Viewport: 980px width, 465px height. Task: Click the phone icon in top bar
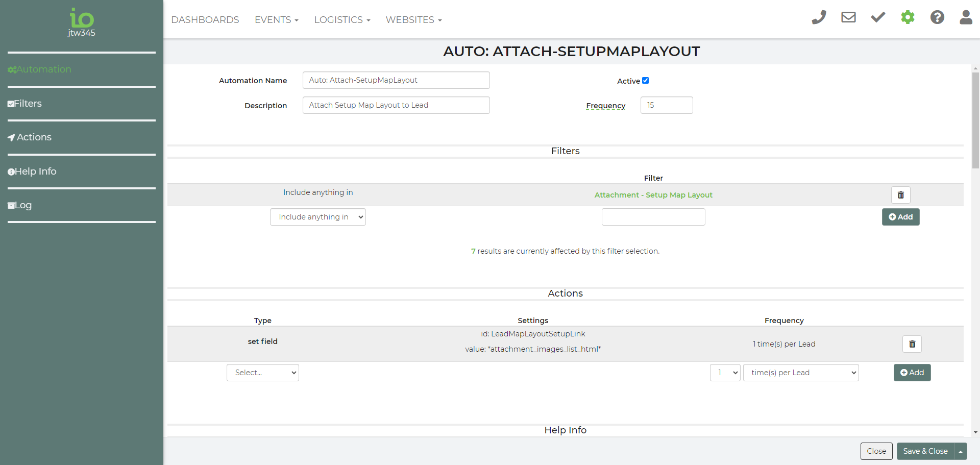819,18
